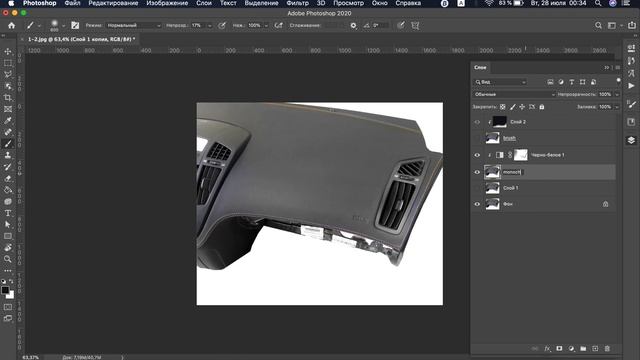
Task: Select the Eraser tool
Action: (8, 178)
